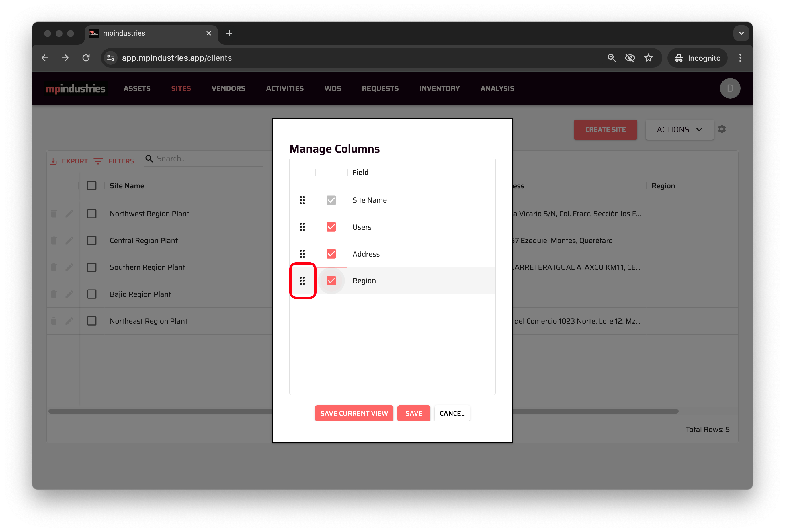This screenshot has height=532, width=785.
Task: Click the Export download icon
Action: pyautogui.click(x=53, y=161)
